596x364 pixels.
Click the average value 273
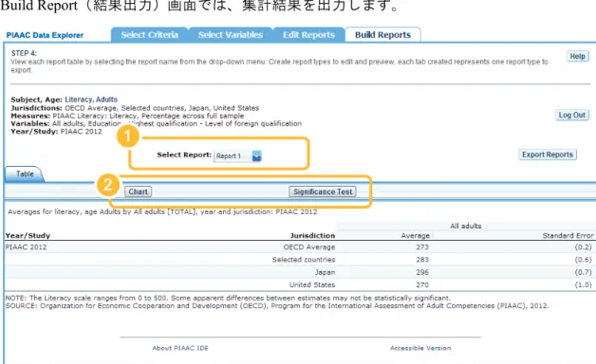[422, 247]
